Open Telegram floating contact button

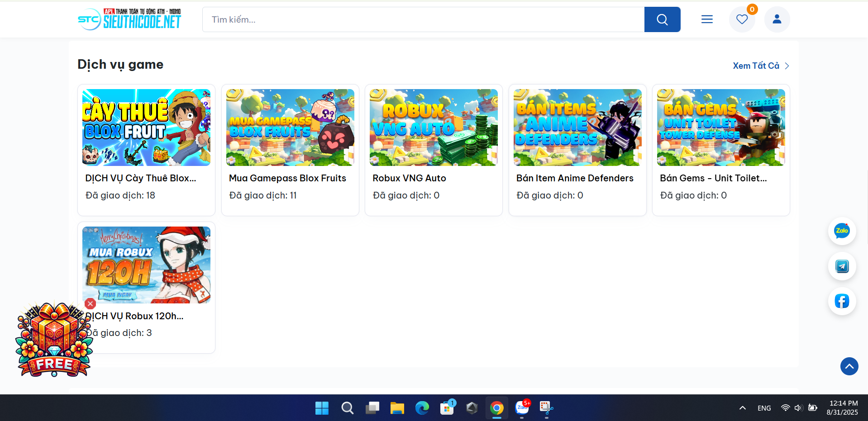pyautogui.click(x=842, y=266)
